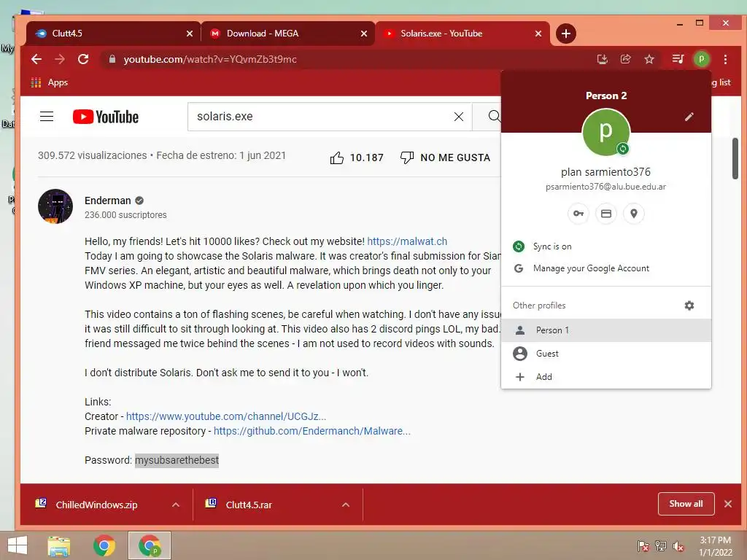Open the malwat.ch website link

pyautogui.click(x=407, y=241)
